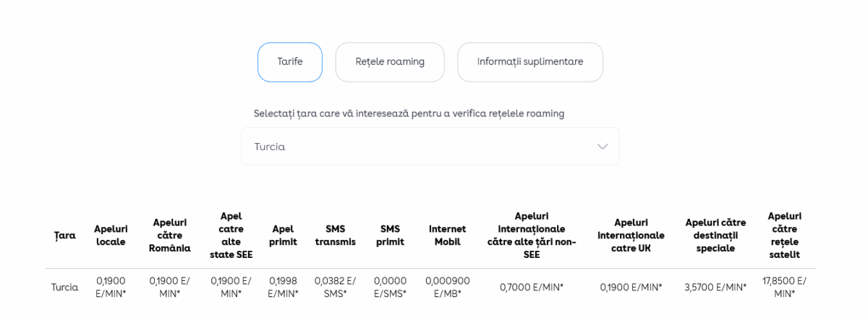Open the Rețele roaming tab
Image resolution: width=868 pixels, height=315 pixels.
[x=390, y=62]
